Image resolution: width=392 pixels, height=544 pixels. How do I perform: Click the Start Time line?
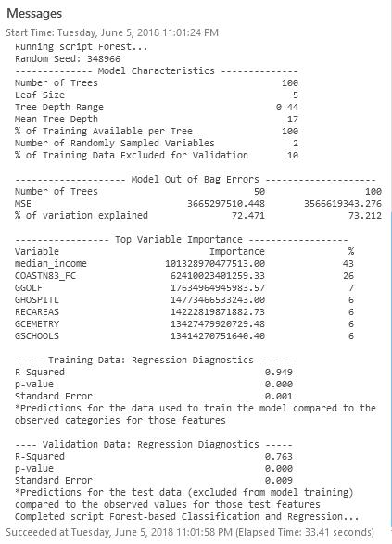tap(112, 32)
